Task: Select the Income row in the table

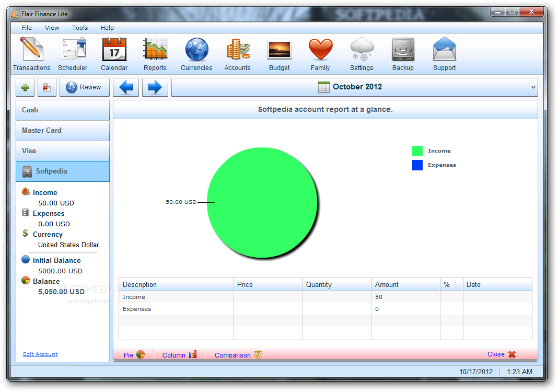Action: coord(326,297)
